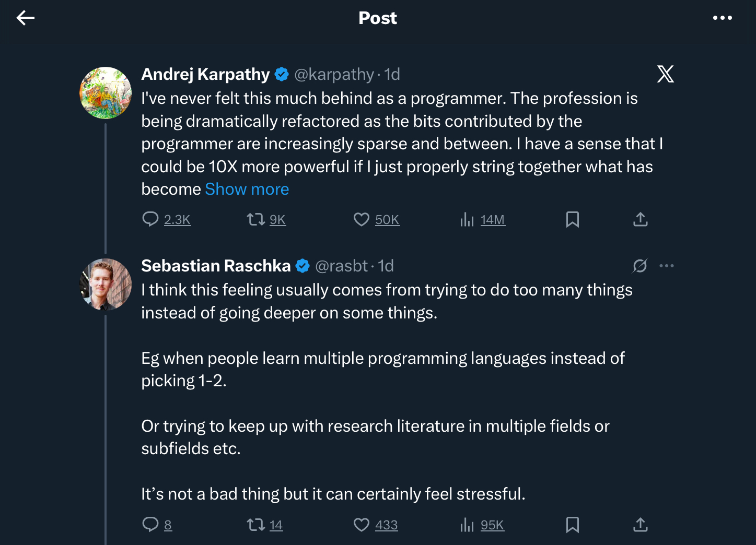Screen dimensions: 756x545
Task: Open more options on Raschka's reply
Action: tap(666, 266)
